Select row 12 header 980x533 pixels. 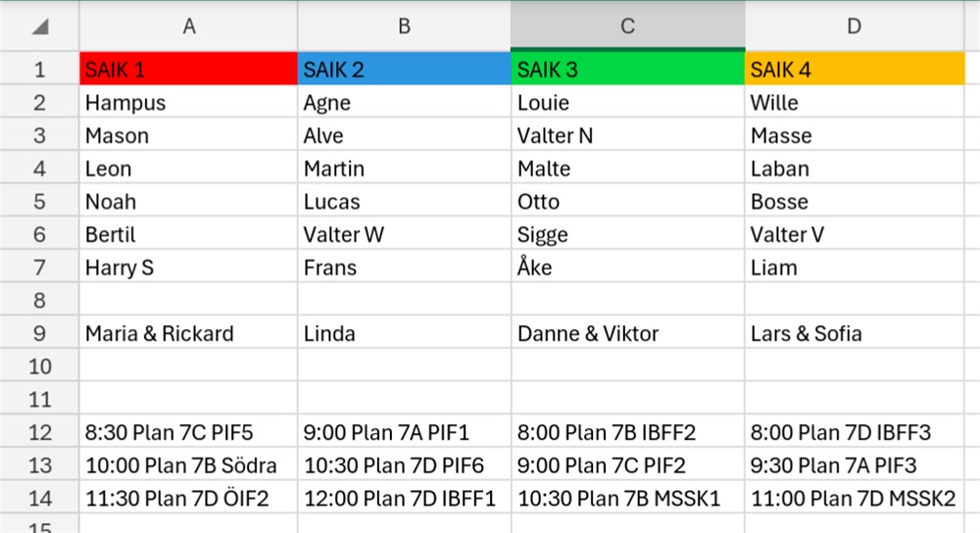click(39, 432)
